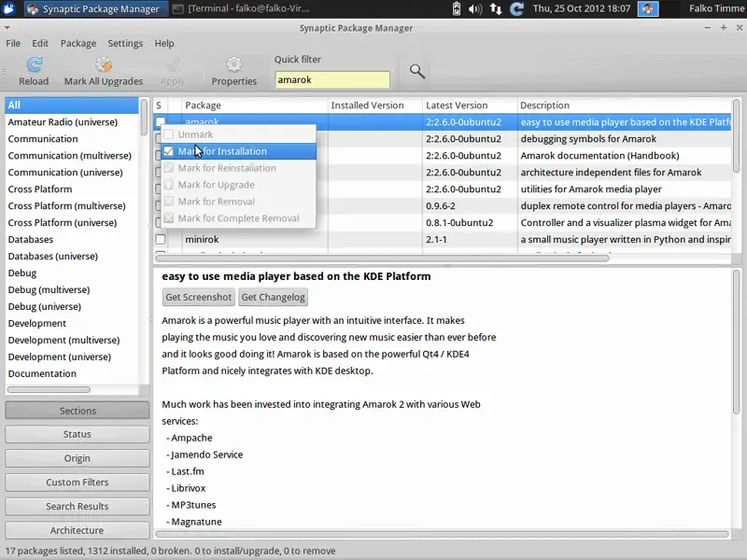Select Mark for Complete Removal menu entry
Screen dimensions: 747x560
coord(239,218)
